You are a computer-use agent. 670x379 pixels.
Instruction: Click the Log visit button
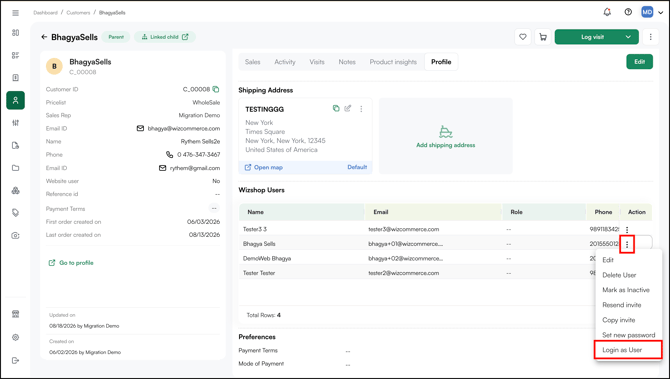(x=592, y=37)
